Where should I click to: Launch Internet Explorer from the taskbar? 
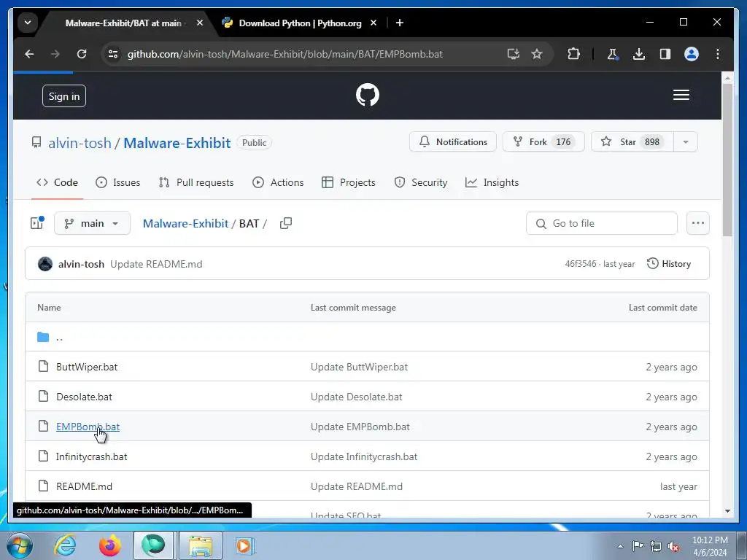tap(65, 545)
